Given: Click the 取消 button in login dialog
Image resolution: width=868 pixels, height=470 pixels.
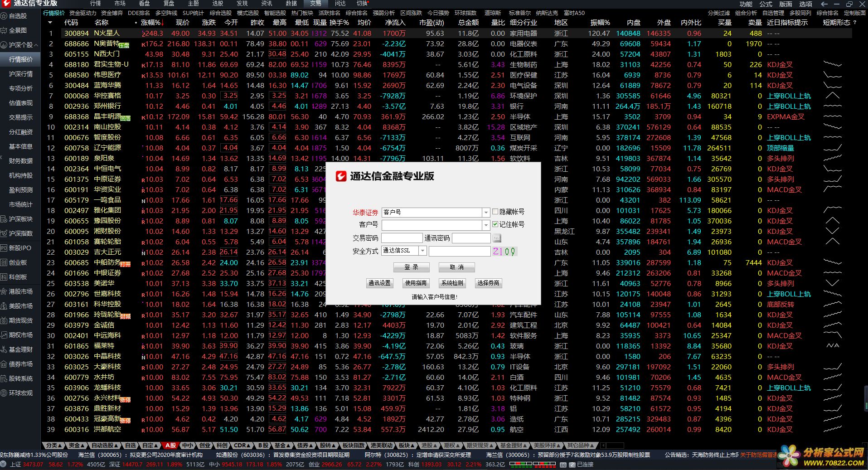Looking at the screenshot, I should point(456,267).
